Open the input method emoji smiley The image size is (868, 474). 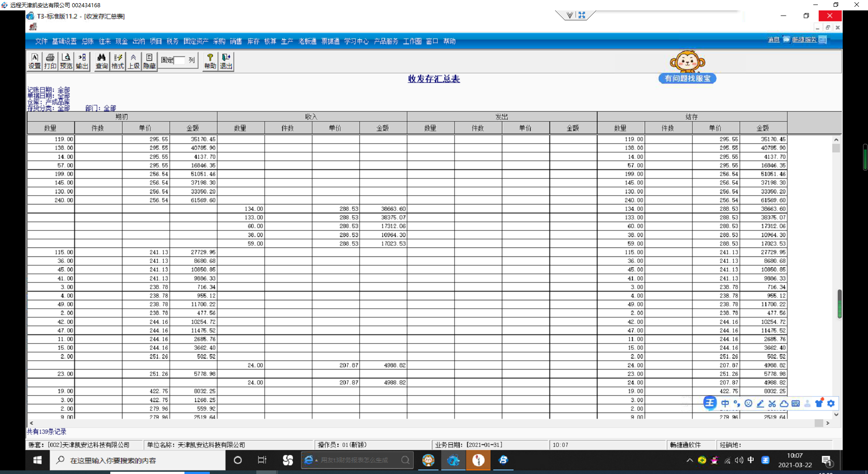tap(749, 403)
